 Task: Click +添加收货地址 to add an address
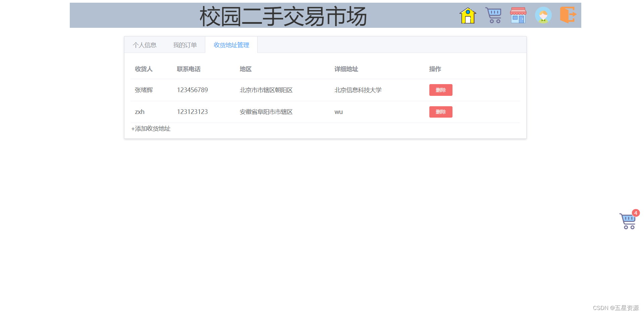click(151, 128)
